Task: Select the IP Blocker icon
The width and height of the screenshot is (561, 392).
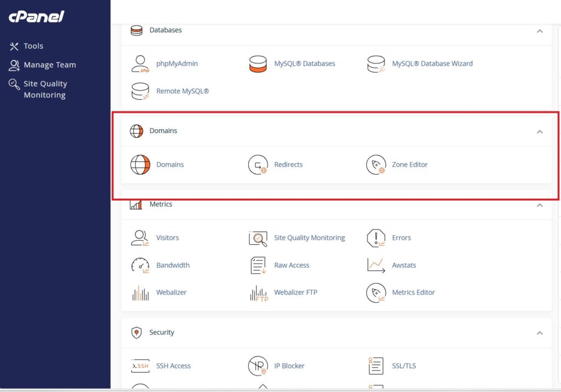Action: (x=258, y=366)
